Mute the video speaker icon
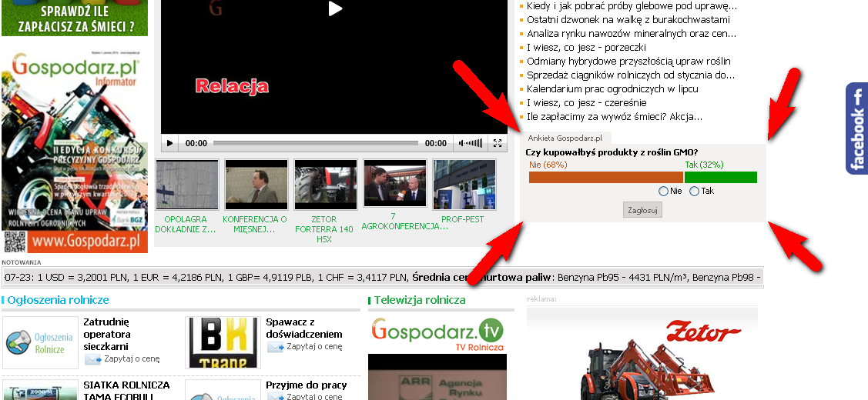The height and width of the screenshot is (400, 868). tap(461, 143)
